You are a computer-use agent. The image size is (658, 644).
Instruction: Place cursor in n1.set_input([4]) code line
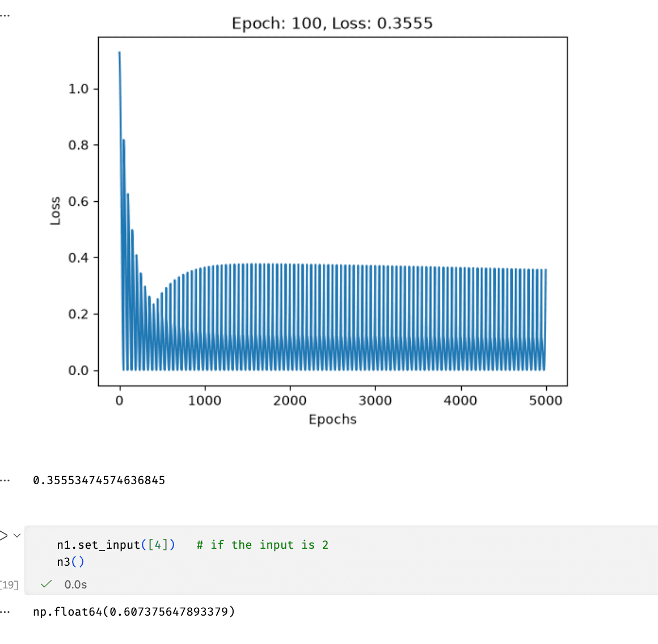tap(116, 545)
